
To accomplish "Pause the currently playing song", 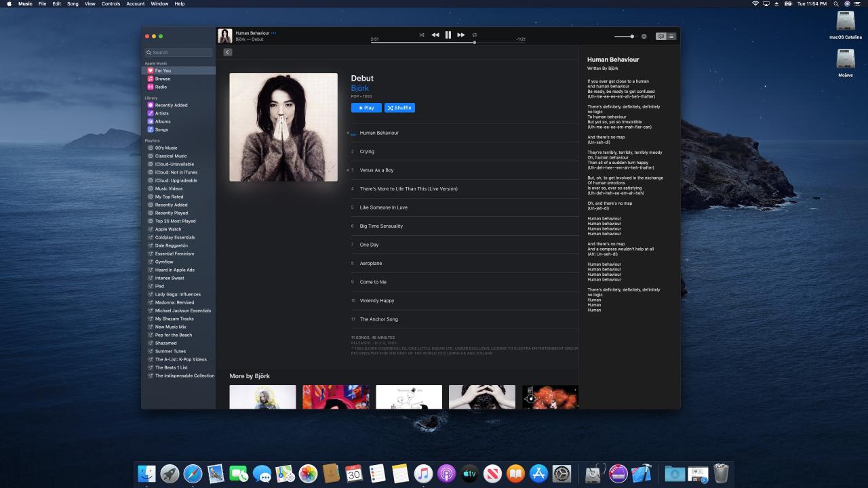I will tap(448, 35).
